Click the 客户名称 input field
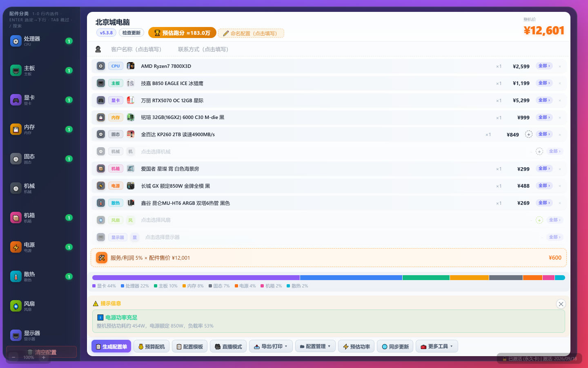 click(136, 49)
